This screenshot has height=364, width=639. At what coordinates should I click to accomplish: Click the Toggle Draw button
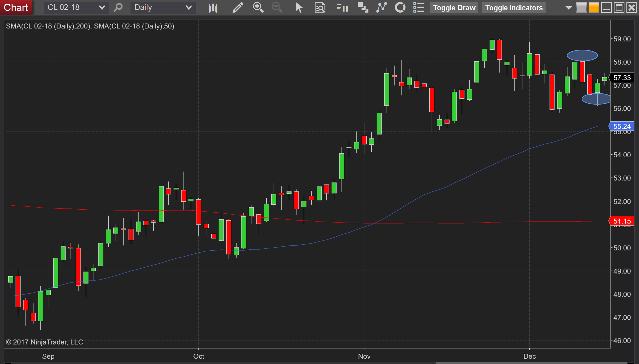[x=454, y=8]
